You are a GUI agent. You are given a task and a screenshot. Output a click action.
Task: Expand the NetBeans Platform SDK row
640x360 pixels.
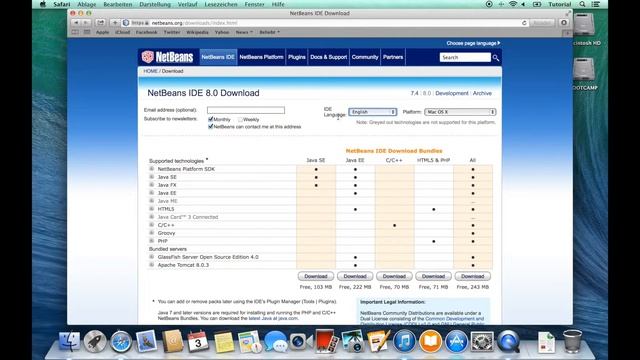(151, 169)
